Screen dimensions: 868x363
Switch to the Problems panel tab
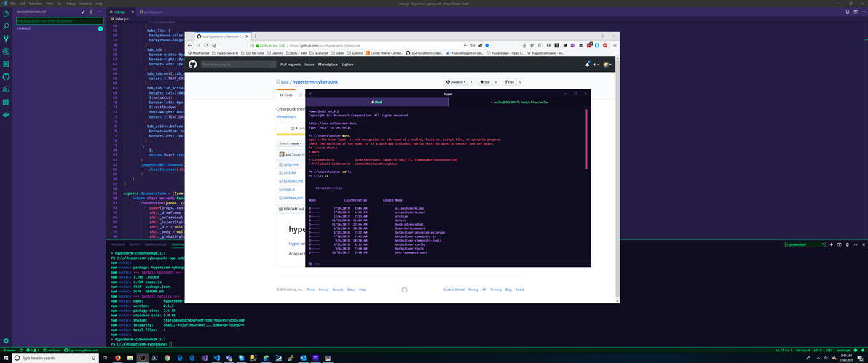(x=118, y=244)
